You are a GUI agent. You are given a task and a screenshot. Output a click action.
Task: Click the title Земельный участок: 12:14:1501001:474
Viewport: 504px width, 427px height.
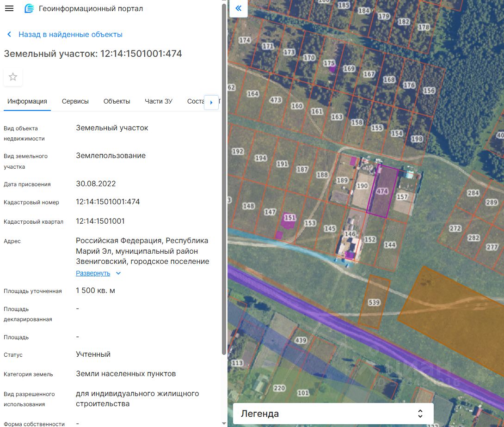pos(93,54)
